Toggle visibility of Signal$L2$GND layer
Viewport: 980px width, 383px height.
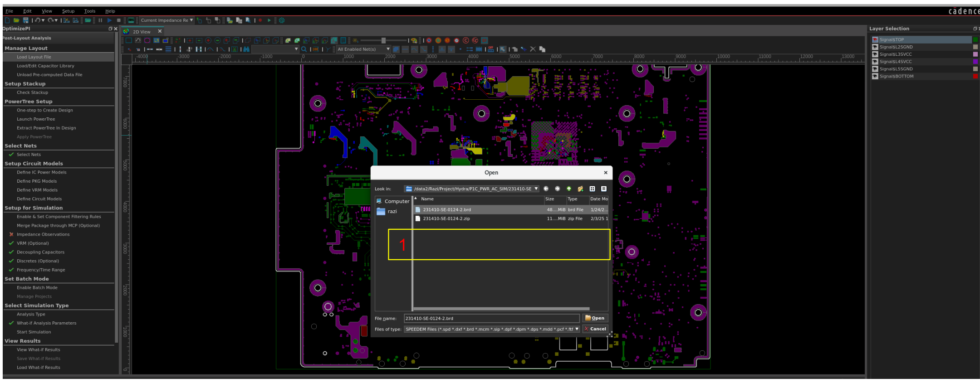click(875, 47)
